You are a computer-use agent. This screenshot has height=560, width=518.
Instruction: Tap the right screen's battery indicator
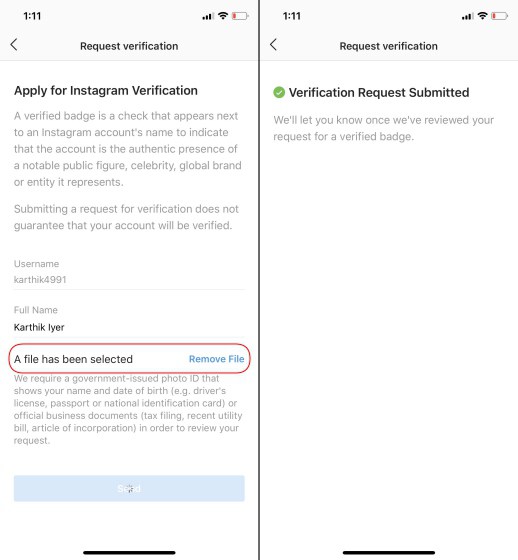[499, 16]
